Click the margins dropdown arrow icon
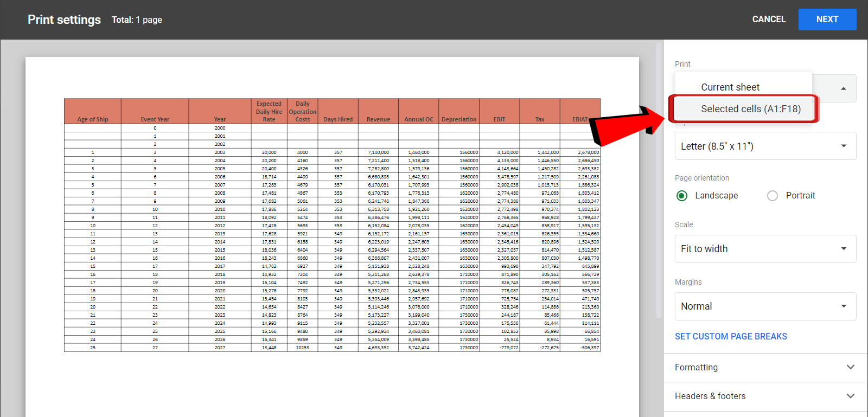The image size is (868, 417). pyautogui.click(x=844, y=306)
